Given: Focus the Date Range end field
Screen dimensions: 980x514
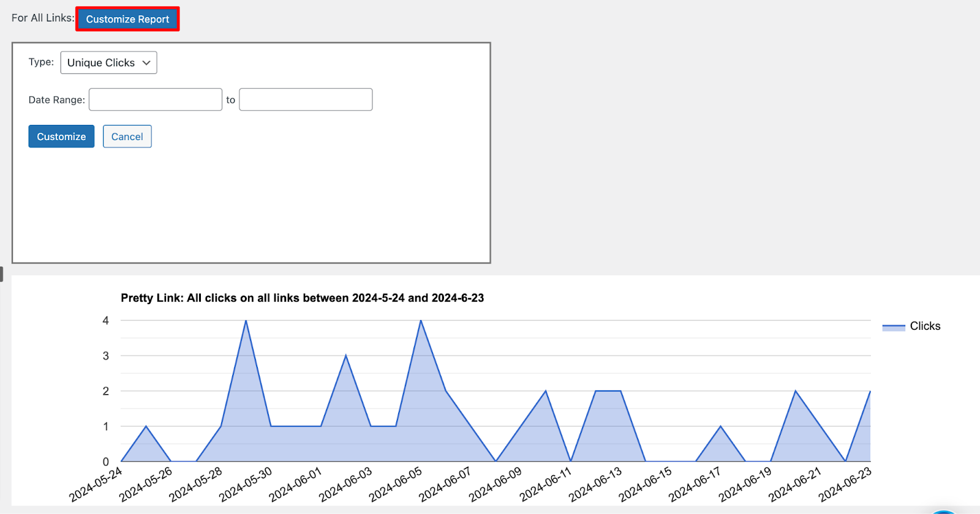Looking at the screenshot, I should point(306,100).
